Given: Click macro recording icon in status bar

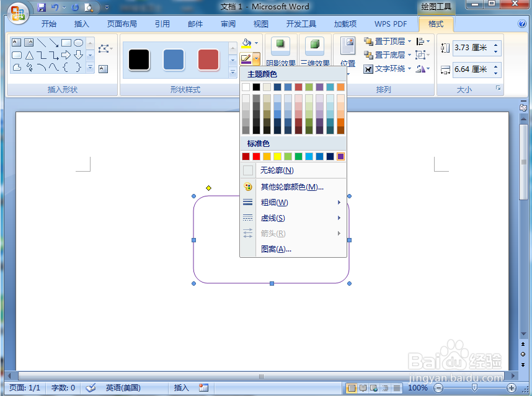Looking at the screenshot, I should [203, 387].
